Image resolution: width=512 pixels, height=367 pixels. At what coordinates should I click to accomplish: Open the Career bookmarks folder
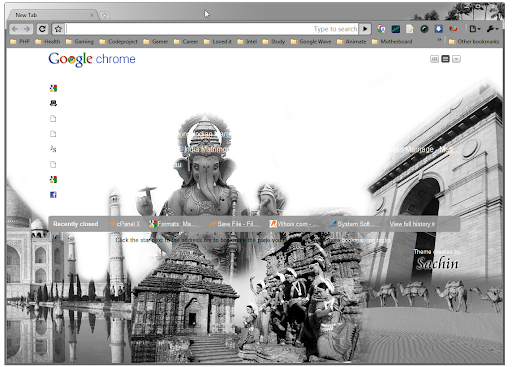point(186,42)
